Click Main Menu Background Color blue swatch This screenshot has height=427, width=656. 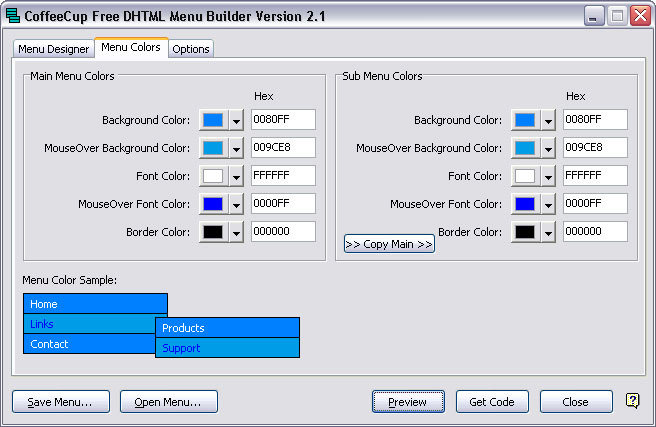[x=213, y=120]
